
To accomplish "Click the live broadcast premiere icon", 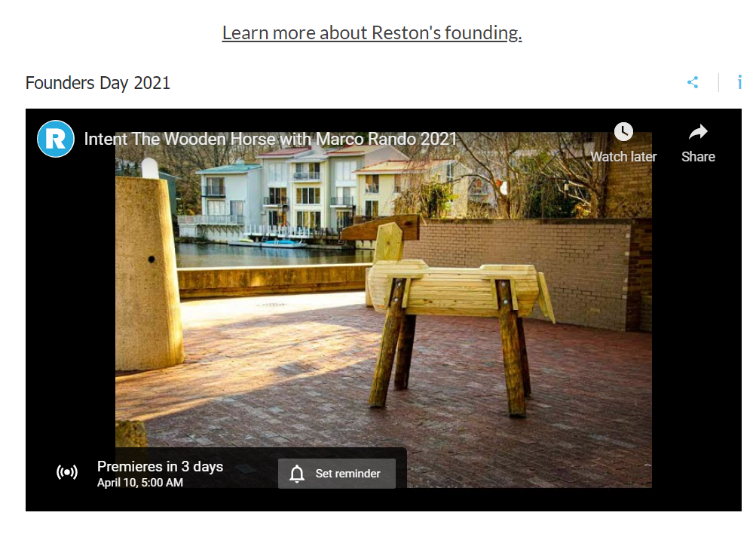I will 67,471.
